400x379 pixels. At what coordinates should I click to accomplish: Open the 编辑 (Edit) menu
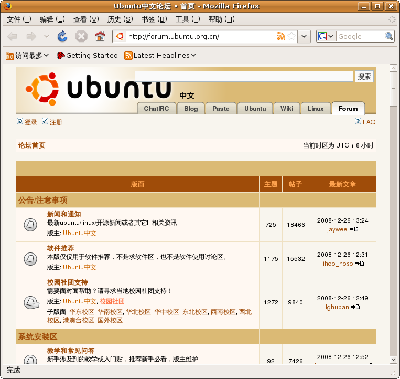pyautogui.click(x=52, y=20)
